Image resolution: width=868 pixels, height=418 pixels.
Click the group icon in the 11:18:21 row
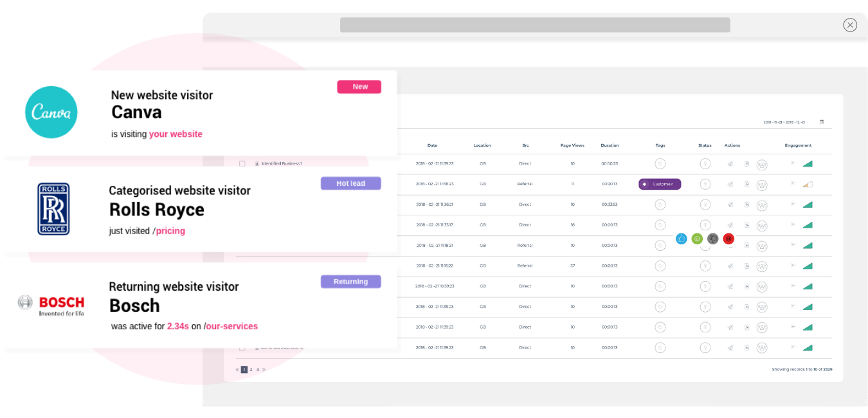(762, 246)
